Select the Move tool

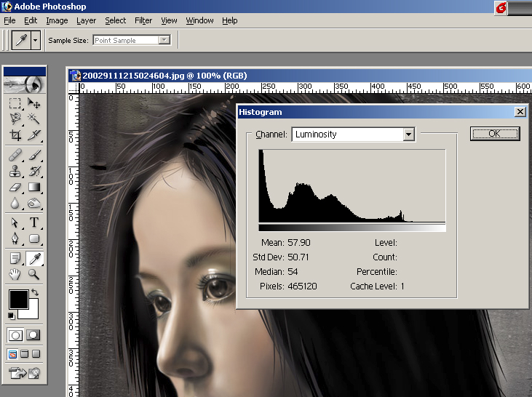(34, 103)
